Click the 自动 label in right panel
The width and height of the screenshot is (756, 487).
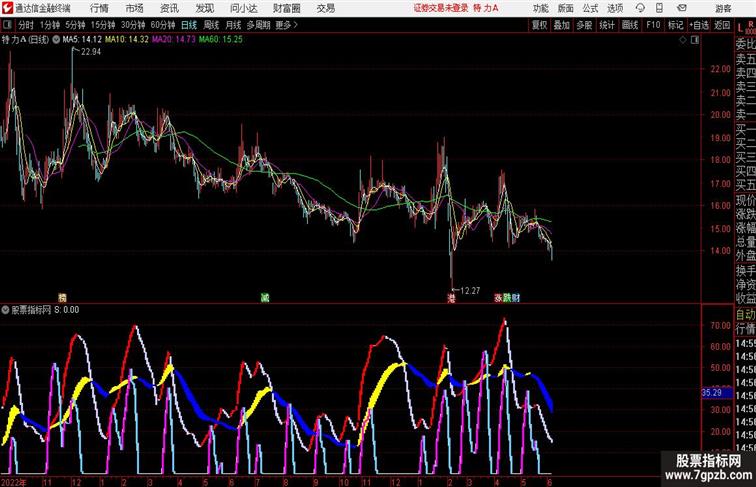pos(745,315)
